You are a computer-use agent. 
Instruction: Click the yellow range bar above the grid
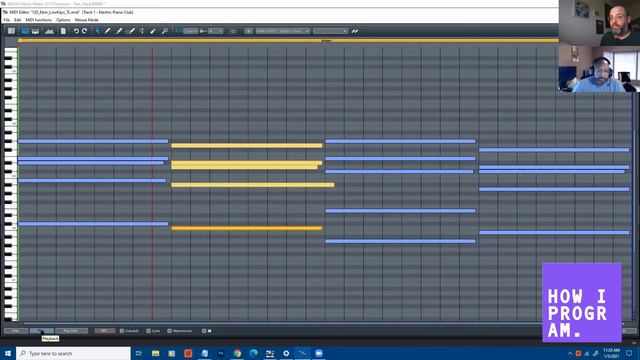[288, 40]
